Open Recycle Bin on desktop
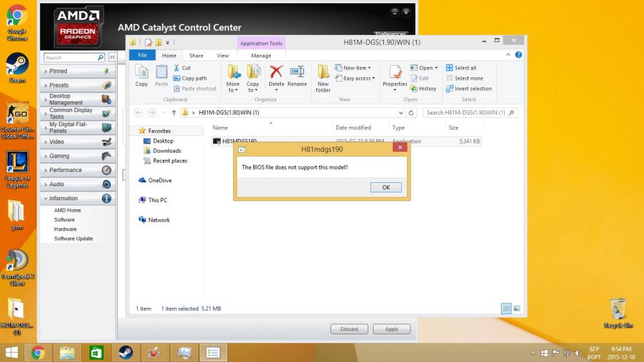The image size is (644, 362). click(618, 314)
